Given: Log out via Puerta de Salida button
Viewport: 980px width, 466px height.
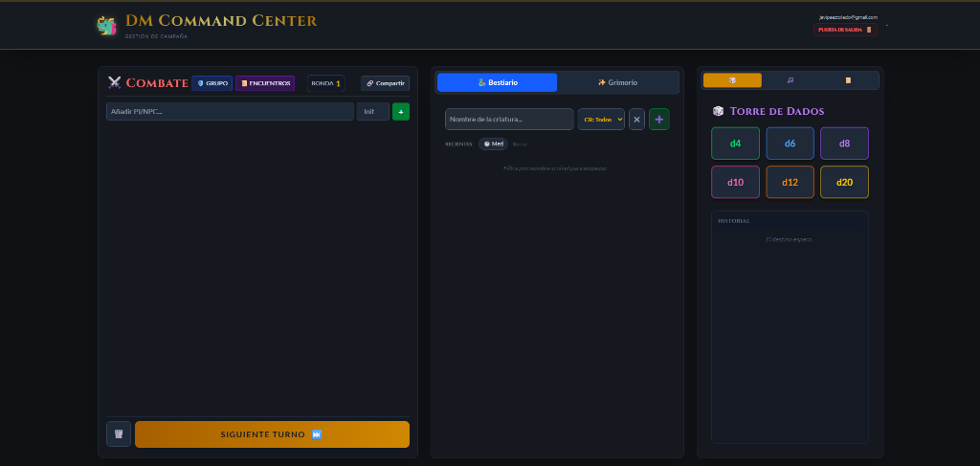Looking at the screenshot, I should [x=845, y=30].
